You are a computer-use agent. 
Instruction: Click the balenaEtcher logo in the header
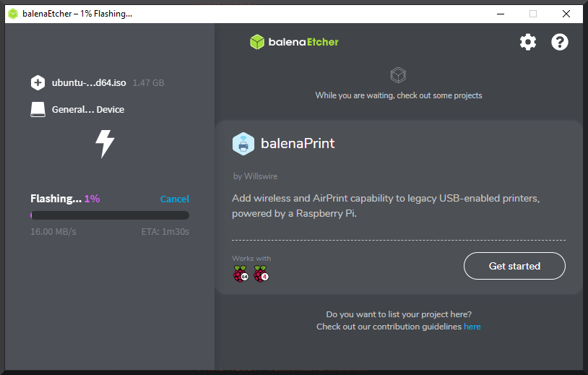[294, 42]
